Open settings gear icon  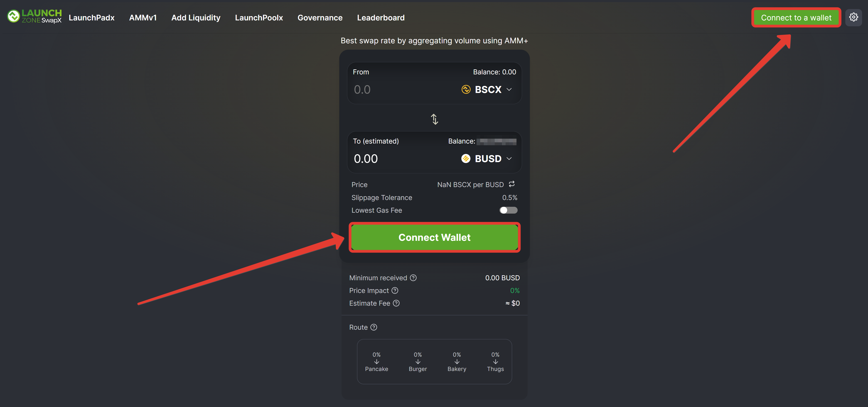pyautogui.click(x=853, y=17)
